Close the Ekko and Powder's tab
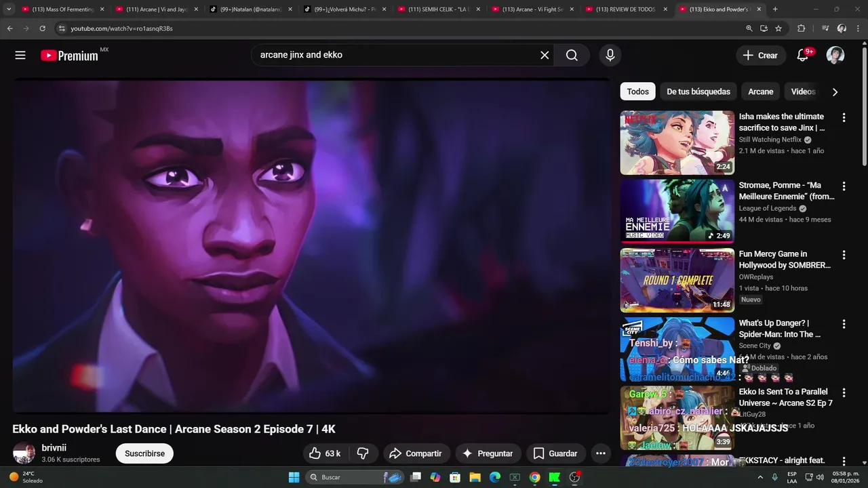 (759, 9)
